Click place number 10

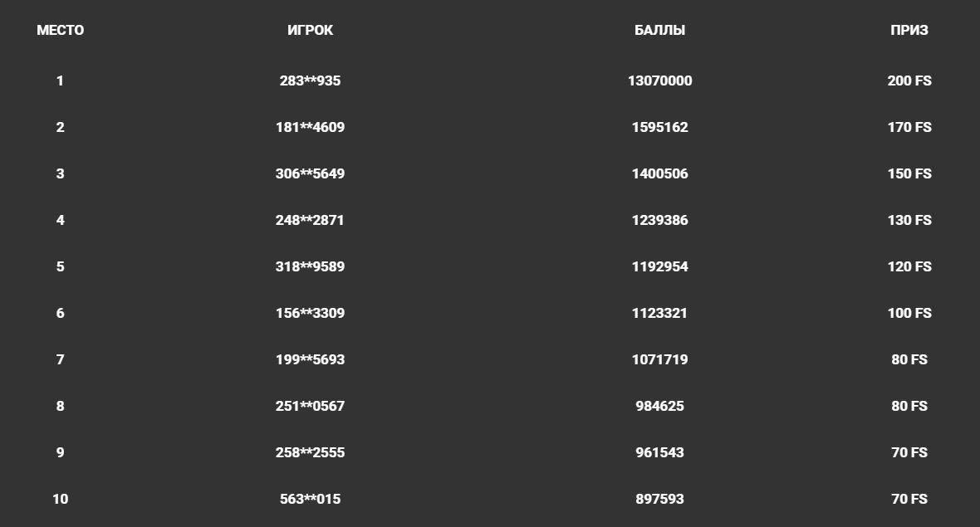(60, 499)
